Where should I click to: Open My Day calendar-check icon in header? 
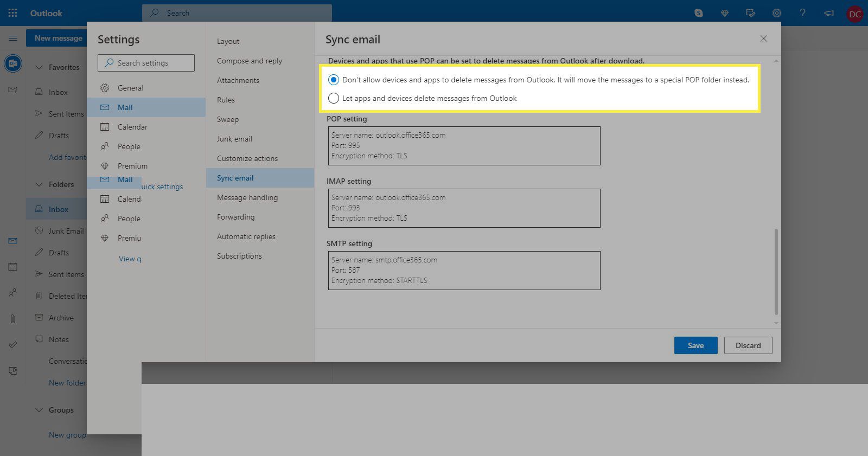coord(750,13)
